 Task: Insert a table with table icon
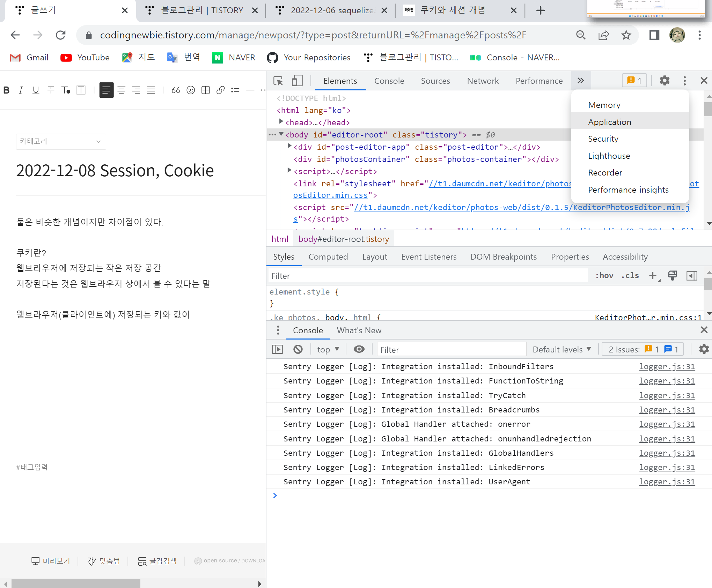tap(206, 90)
